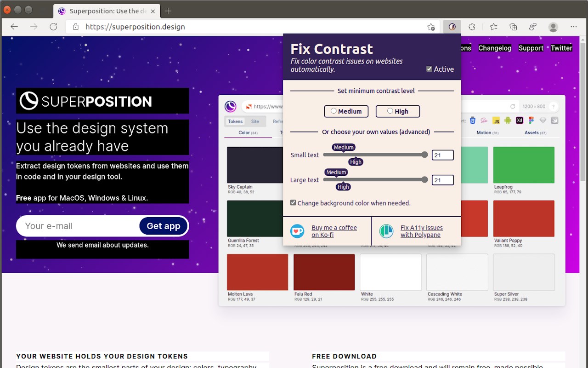The width and height of the screenshot is (588, 368).
Task: Click the Small text value box
Action: 443,155
